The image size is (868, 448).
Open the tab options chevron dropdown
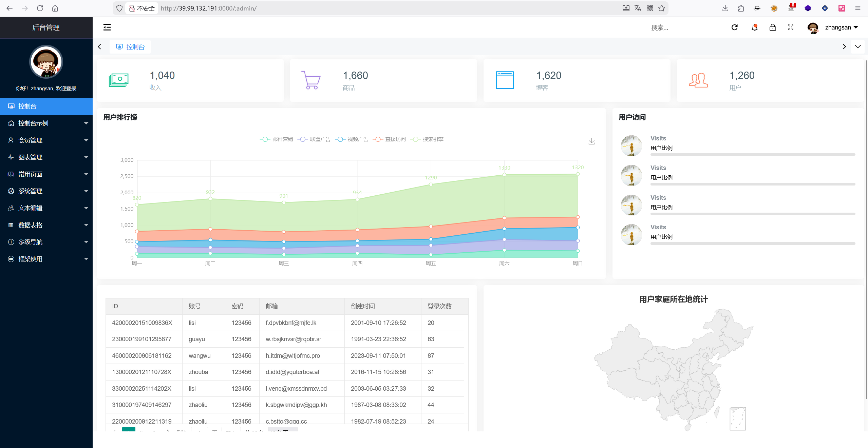[857, 47]
